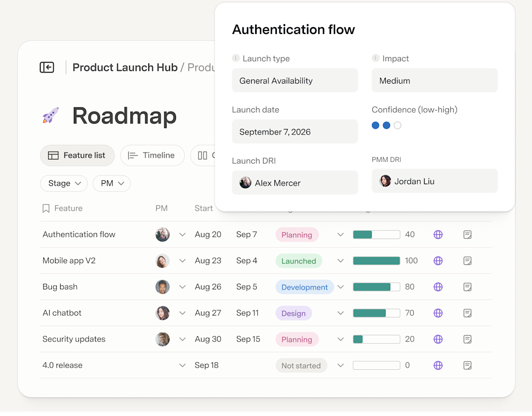Screen dimensions: 532x416
Task: Click the info icon beside Impact
Action: pos(375,58)
